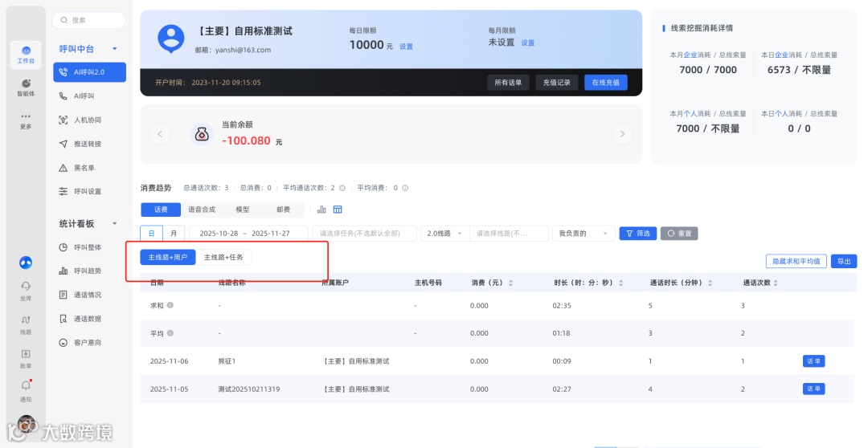The height and width of the screenshot is (448, 868).
Task: Open AI呼叫 menu item
Action: pos(90,96)
